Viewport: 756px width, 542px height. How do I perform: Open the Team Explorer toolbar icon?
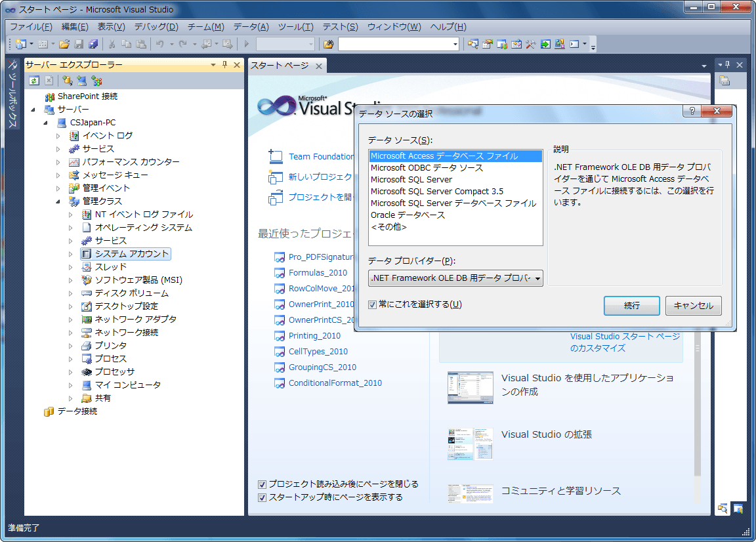[x=502, y=45]
